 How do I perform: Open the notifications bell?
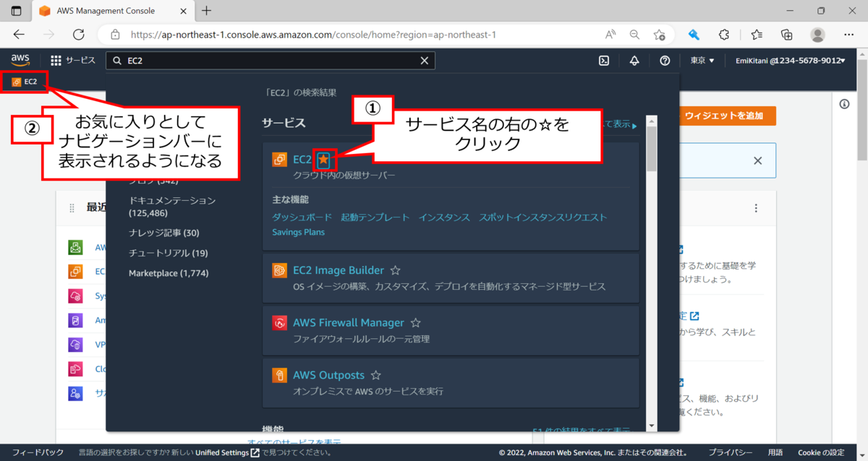[634, 61]
